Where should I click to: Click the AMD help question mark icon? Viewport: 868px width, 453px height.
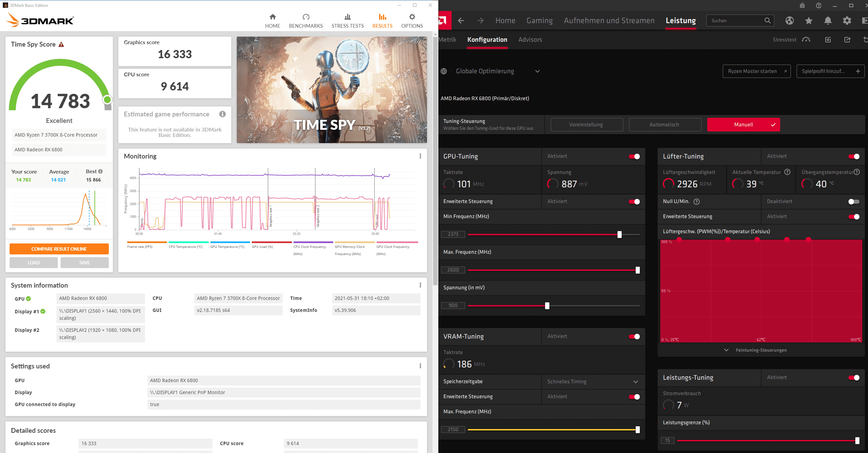(x=818, y=5)
